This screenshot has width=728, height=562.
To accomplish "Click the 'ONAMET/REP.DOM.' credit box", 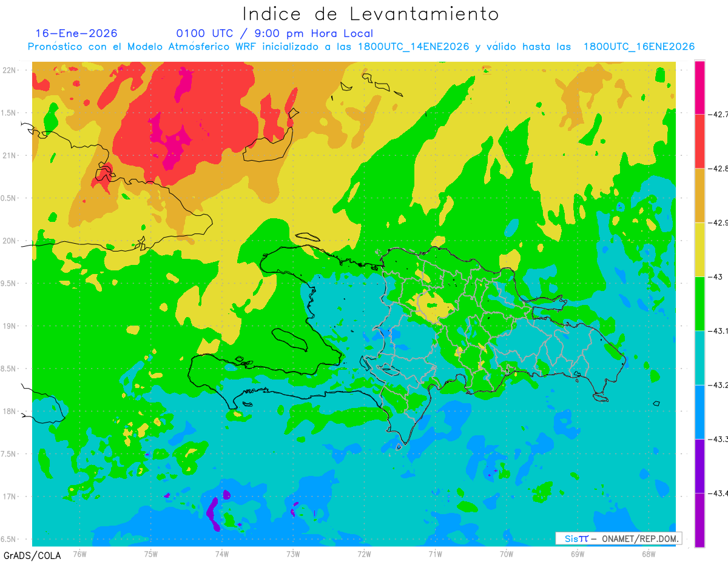I will (x=618, y=538).
